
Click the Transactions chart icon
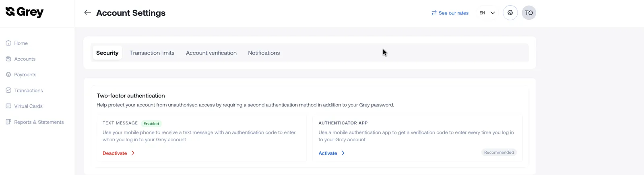coord(8,90)
